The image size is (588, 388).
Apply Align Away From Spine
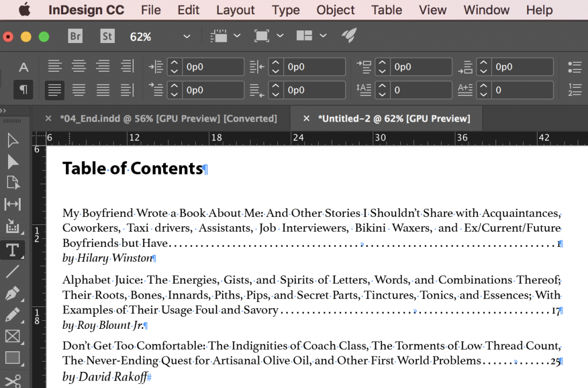pos(127,90)
